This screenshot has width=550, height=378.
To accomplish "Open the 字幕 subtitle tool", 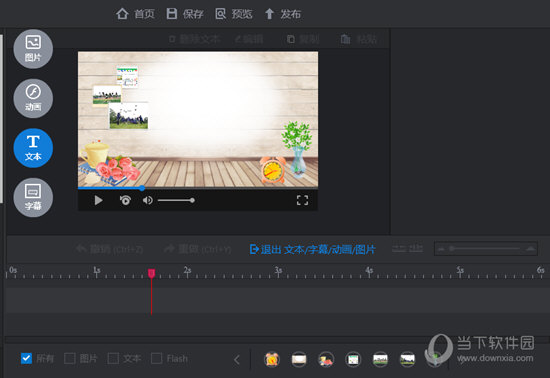I will (33, 197).
